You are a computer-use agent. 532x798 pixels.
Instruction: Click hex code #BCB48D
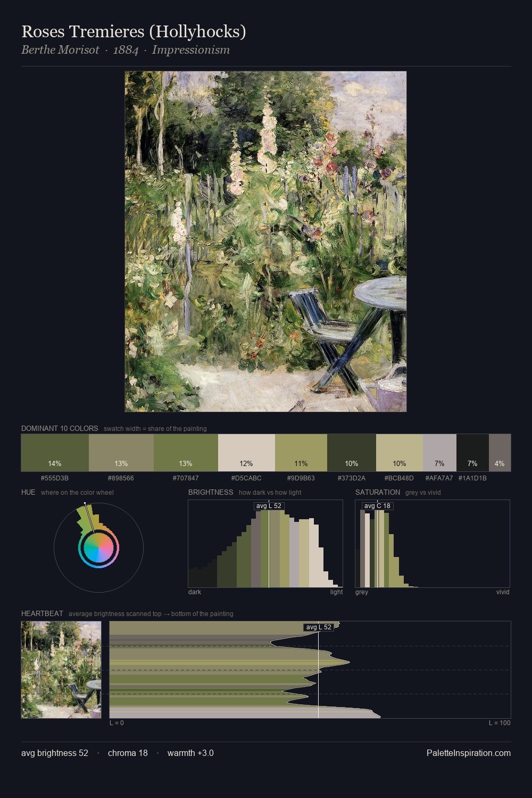click(399, 478)
